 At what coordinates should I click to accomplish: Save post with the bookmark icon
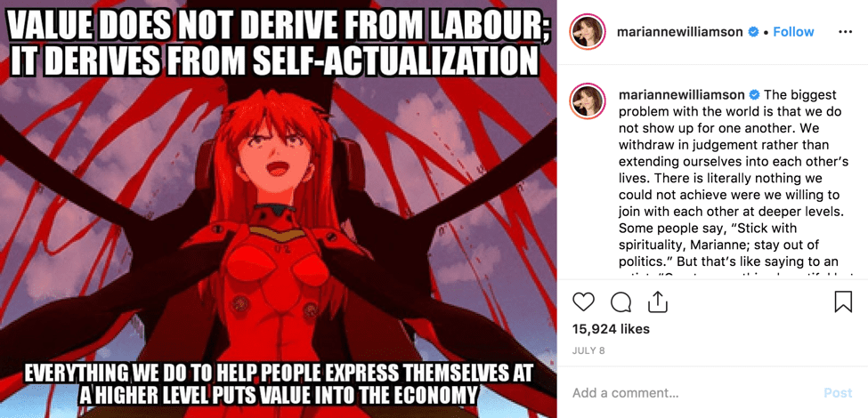842,301
